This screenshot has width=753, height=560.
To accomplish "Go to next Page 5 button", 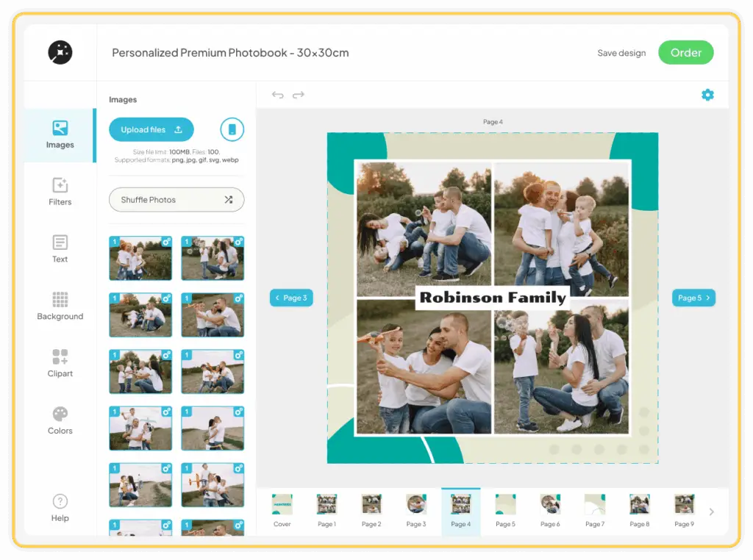I will click(693, 298).
